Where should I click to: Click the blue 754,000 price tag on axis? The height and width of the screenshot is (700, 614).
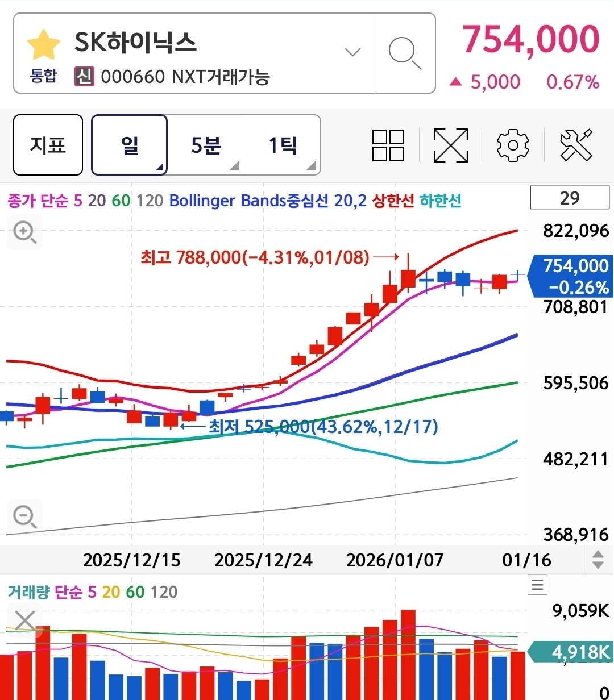click(x=570, y=276)
